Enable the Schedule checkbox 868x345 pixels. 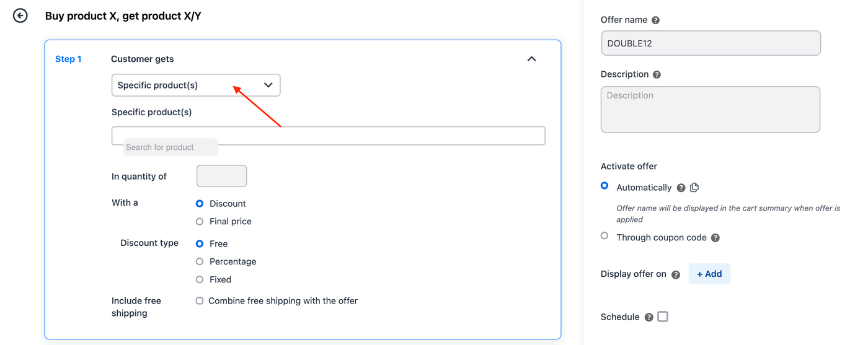pyautogui.click(x=663, y=317)
